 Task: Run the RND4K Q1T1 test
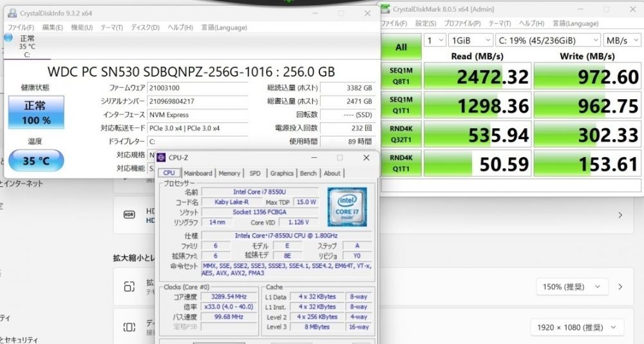tap(401, 163)
